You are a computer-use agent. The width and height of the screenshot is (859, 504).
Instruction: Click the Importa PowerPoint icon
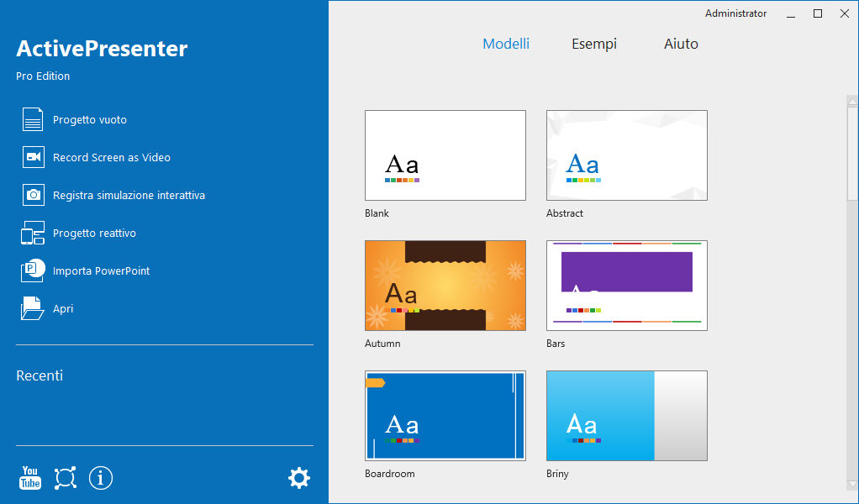33,270
